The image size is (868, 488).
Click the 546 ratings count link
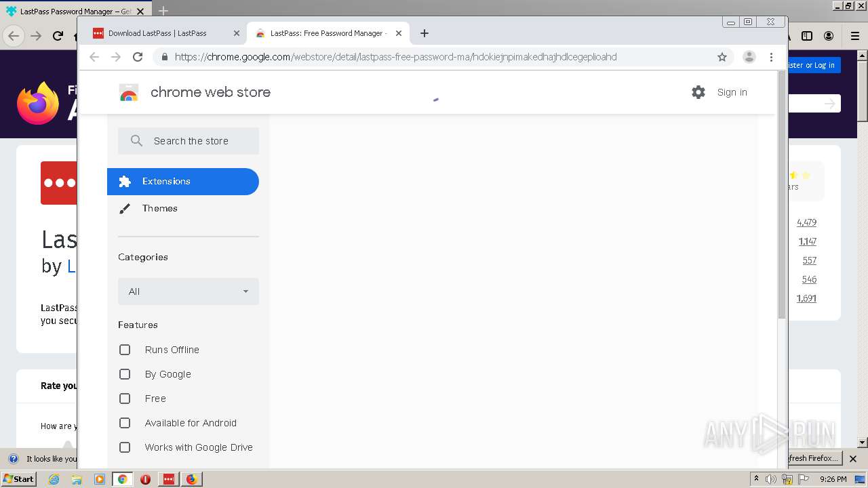(809, 279)
